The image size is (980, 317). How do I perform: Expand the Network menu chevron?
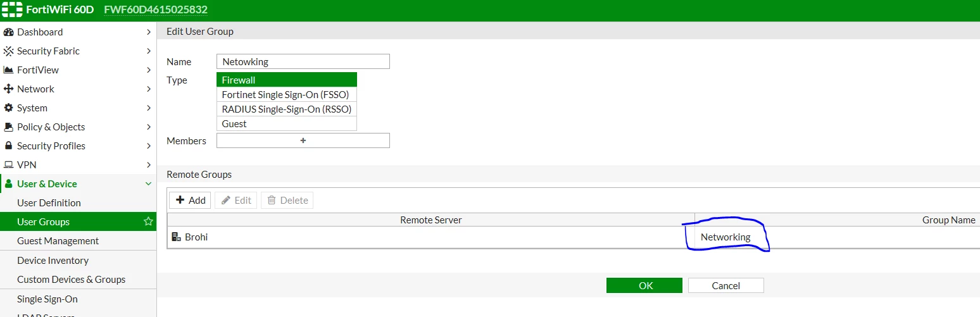pyautogui.click(x=149, y=89)
